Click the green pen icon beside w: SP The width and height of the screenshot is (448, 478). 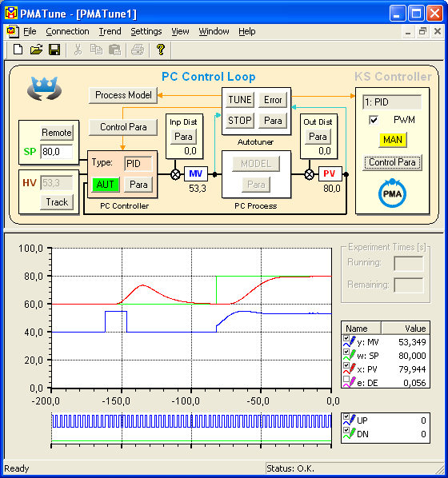(353, 355)
